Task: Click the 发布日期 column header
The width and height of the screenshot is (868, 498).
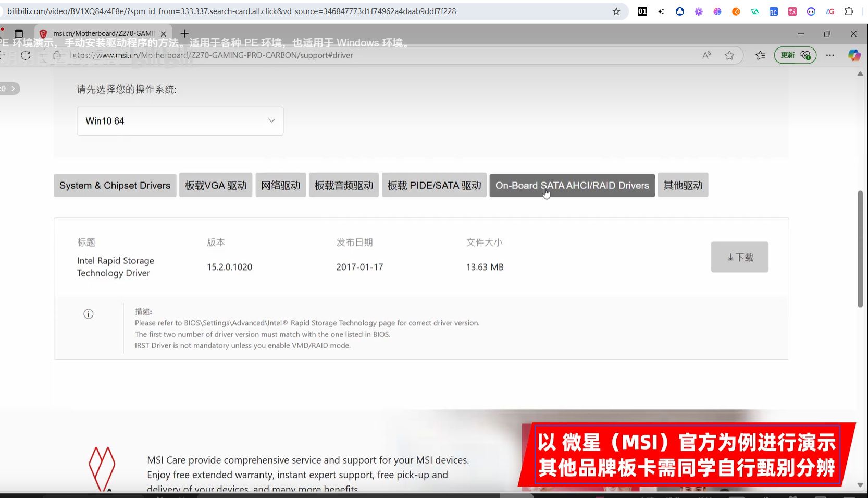Action: pos(354,242)
